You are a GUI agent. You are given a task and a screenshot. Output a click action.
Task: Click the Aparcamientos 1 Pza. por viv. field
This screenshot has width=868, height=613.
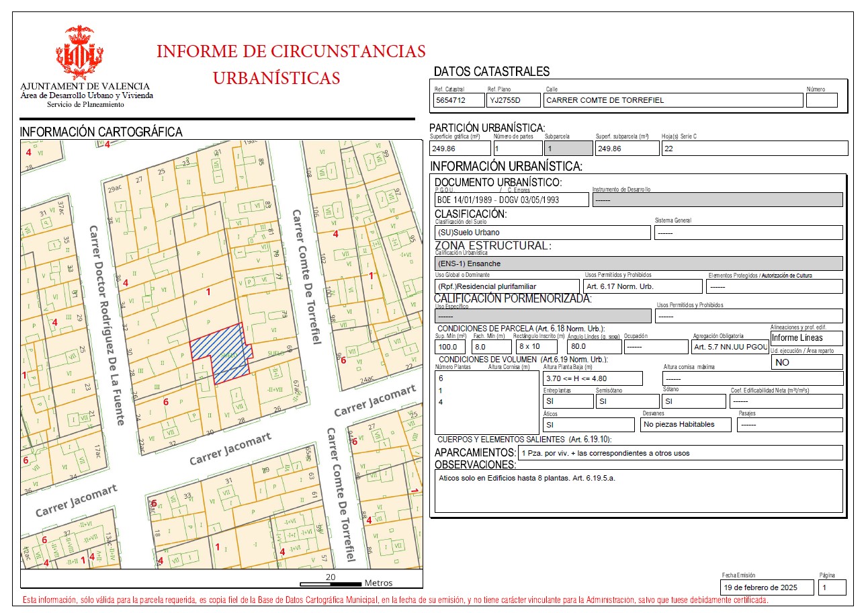pos(681,453)
